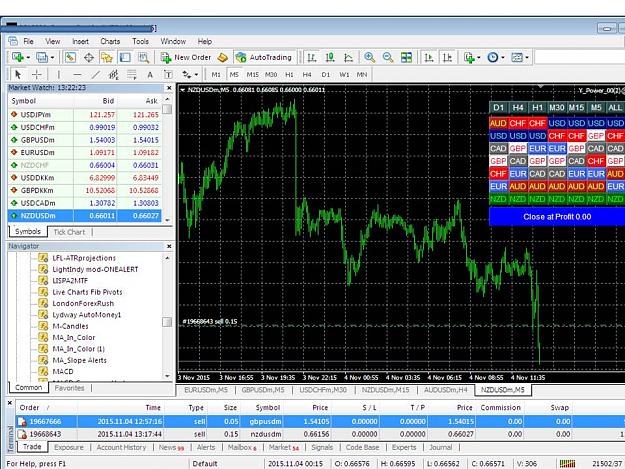This screenshot has height=469, width=625.
Task: Toggle the Market Watch window icon
Action: [70, 57]
